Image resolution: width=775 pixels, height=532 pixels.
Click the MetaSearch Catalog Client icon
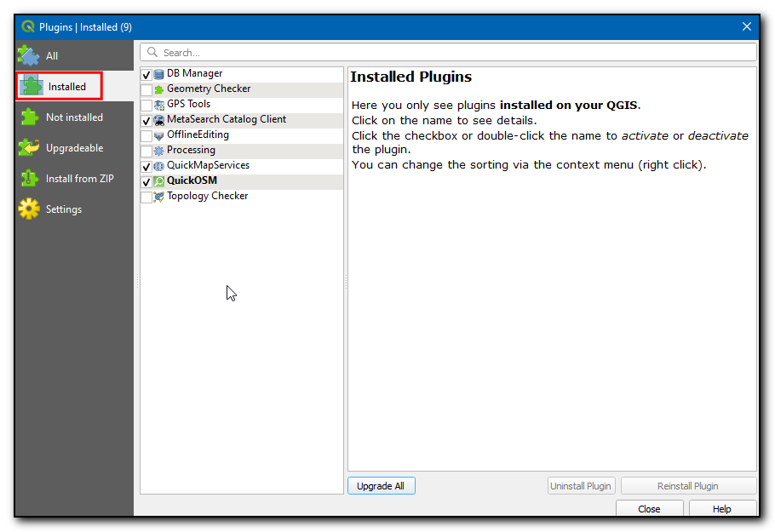(159, 120)
